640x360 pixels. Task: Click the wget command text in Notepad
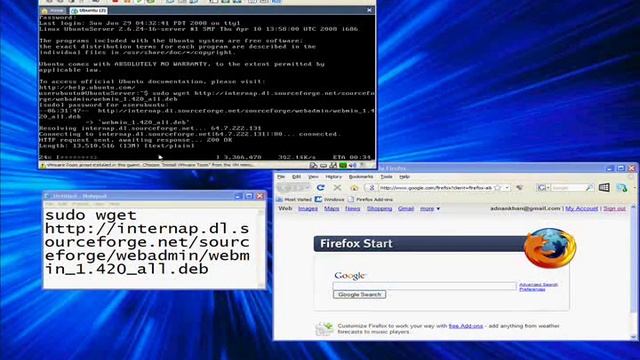click(x=147, y=242)
